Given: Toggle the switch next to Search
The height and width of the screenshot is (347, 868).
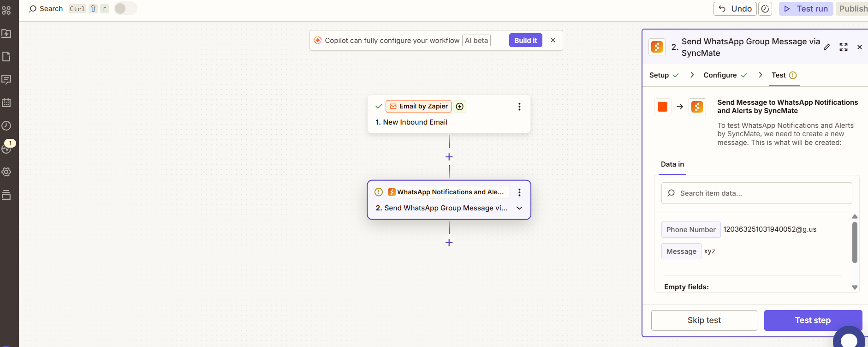Looking at the screenshot, I should click(125, 9).
